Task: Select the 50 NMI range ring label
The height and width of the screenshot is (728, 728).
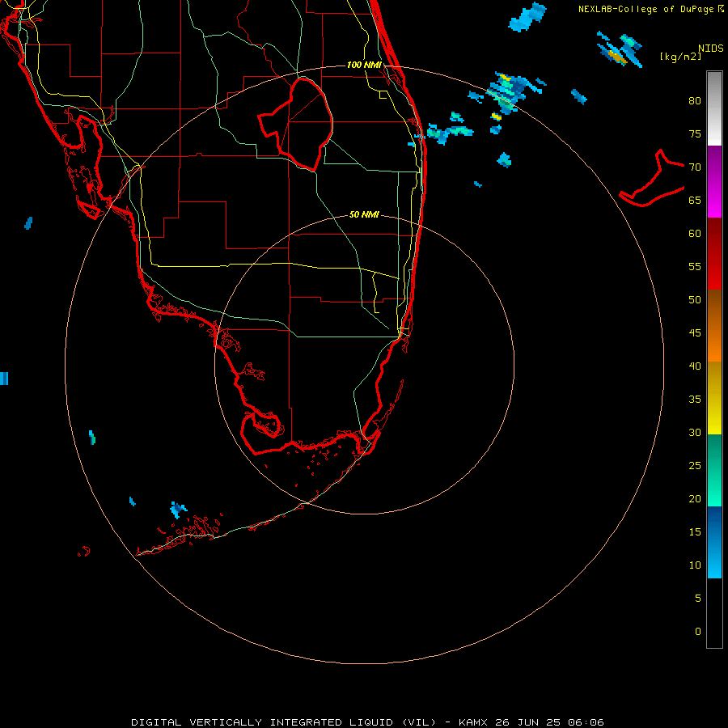Action: [364, 214]
